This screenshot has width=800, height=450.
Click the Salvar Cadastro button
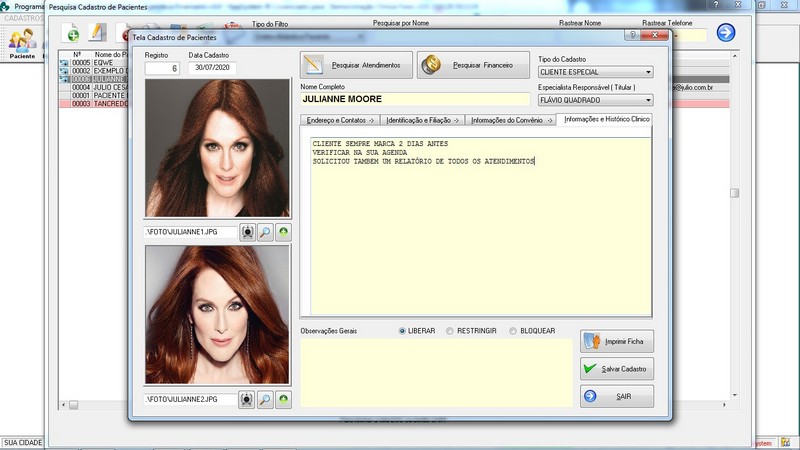click(617, 369)
